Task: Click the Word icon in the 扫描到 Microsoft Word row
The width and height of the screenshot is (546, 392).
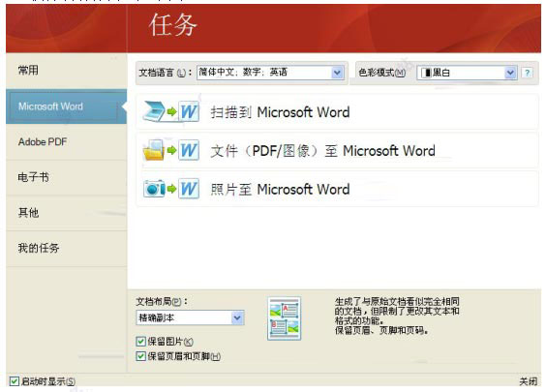Action: click(x=189, y=111)
